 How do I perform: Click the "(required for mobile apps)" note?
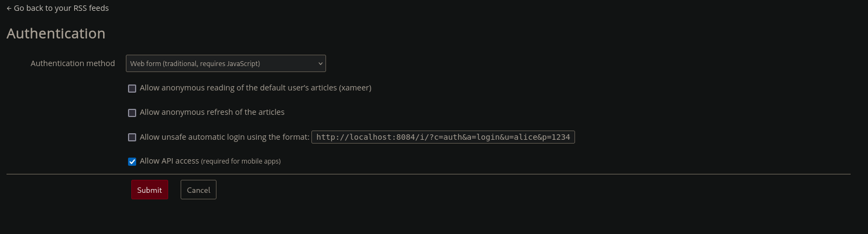click(x=241, y=161)
